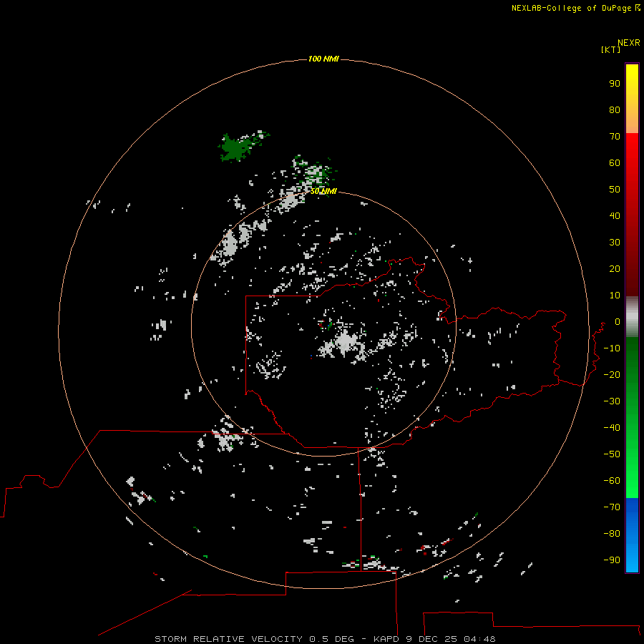Screen dimensions: 644x644
Task: Click the positive 10 value on the velocity scale
Action: tap(615, 296)
